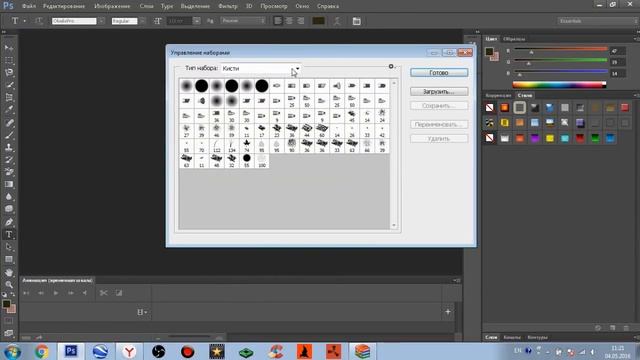Play the timeline animation

point(56,293)
